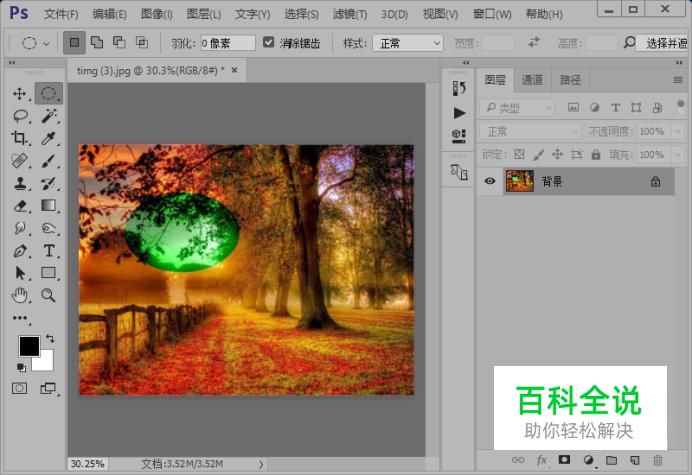Select the Lasso tool
Image resolution: width=692 pixels, height=475 pixels.
pos(20,116)
